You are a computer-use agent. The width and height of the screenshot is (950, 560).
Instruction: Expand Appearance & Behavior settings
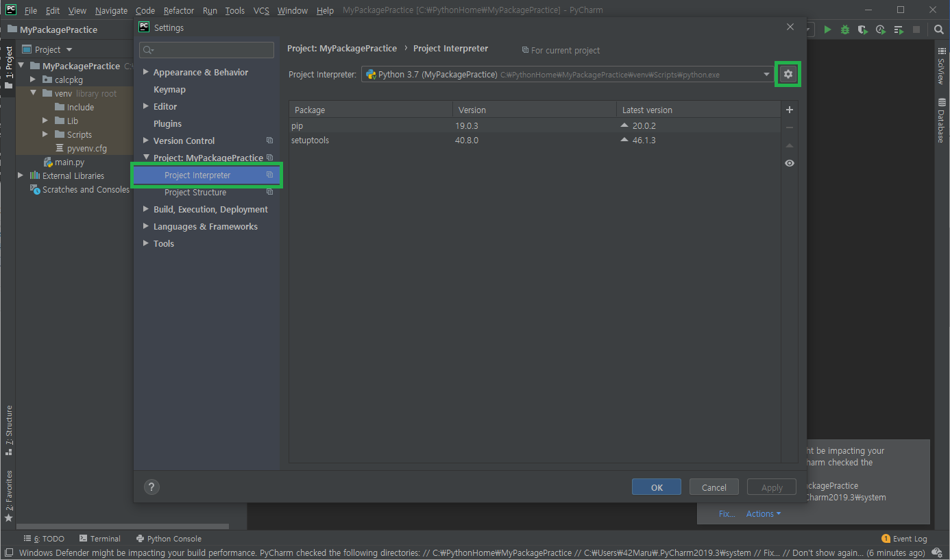tap(145, 73)
